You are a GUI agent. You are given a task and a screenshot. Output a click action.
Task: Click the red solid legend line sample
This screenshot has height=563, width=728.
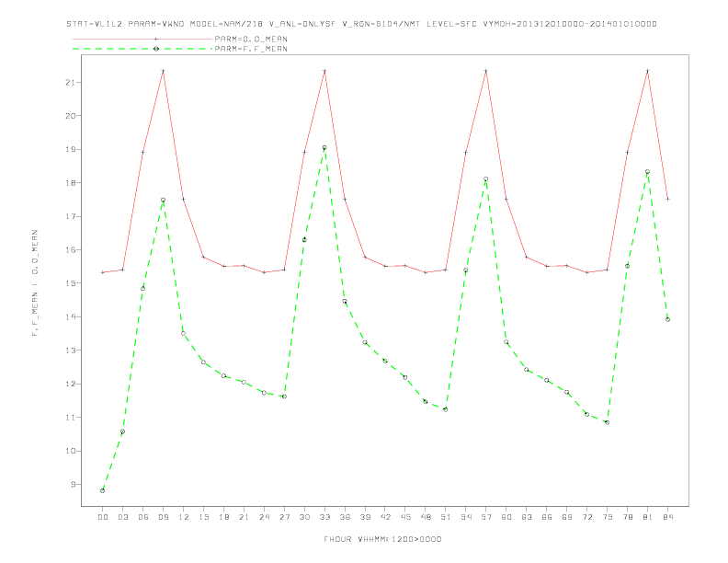pos(142,39)
